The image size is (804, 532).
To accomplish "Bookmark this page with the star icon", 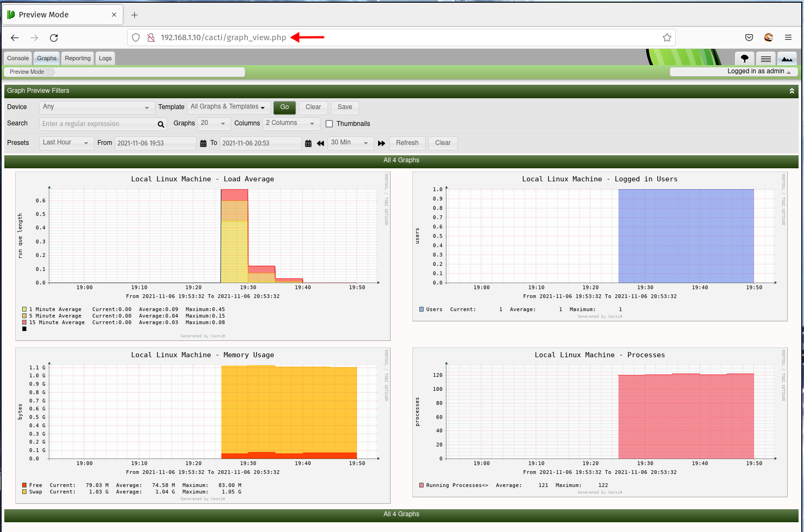I will click(667, 37).
